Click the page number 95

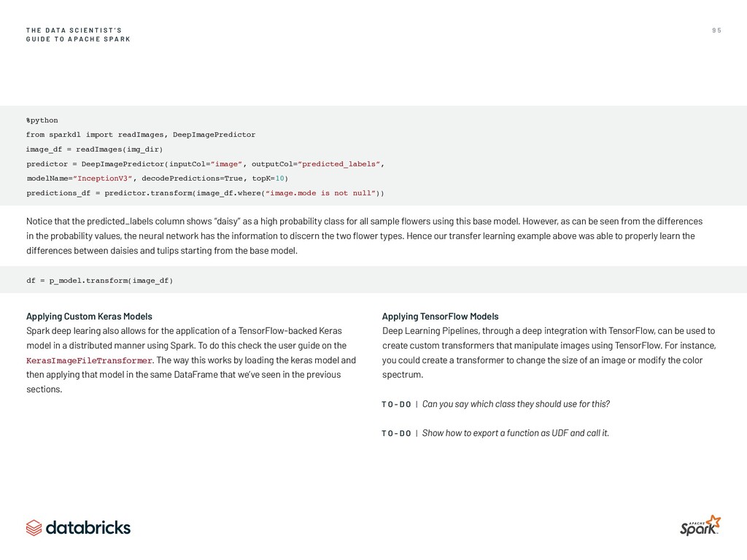[x=716, y=31]
